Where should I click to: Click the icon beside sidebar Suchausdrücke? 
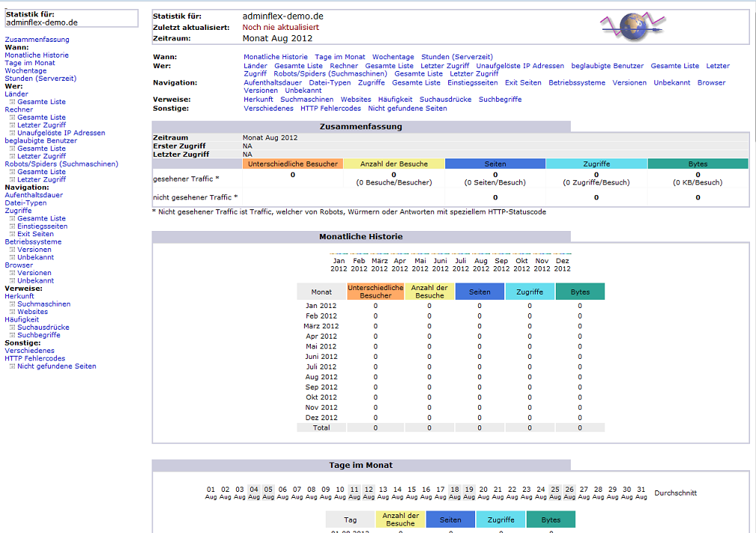click(x=13, y=327)
